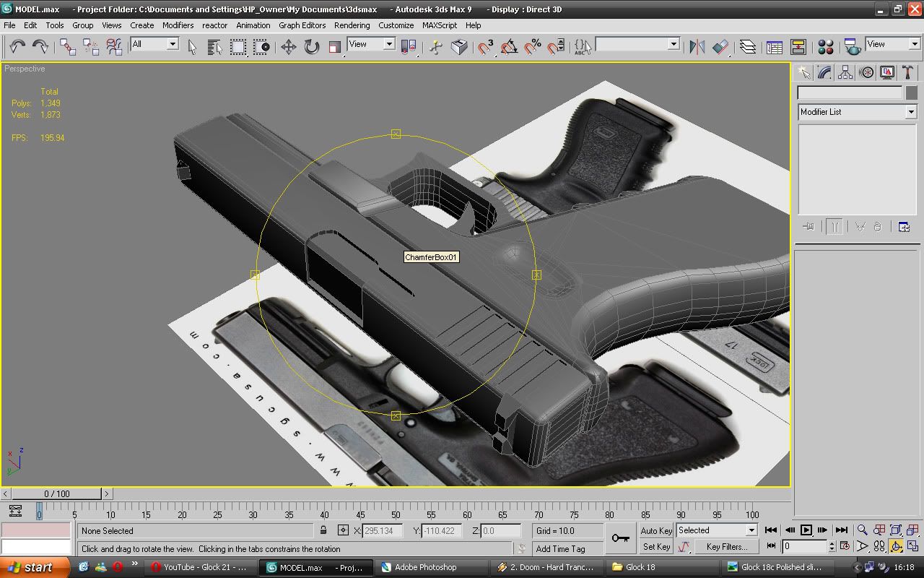924x578 pixels.
Task: Click the current frame number field
Action: [x=805, y=546]
